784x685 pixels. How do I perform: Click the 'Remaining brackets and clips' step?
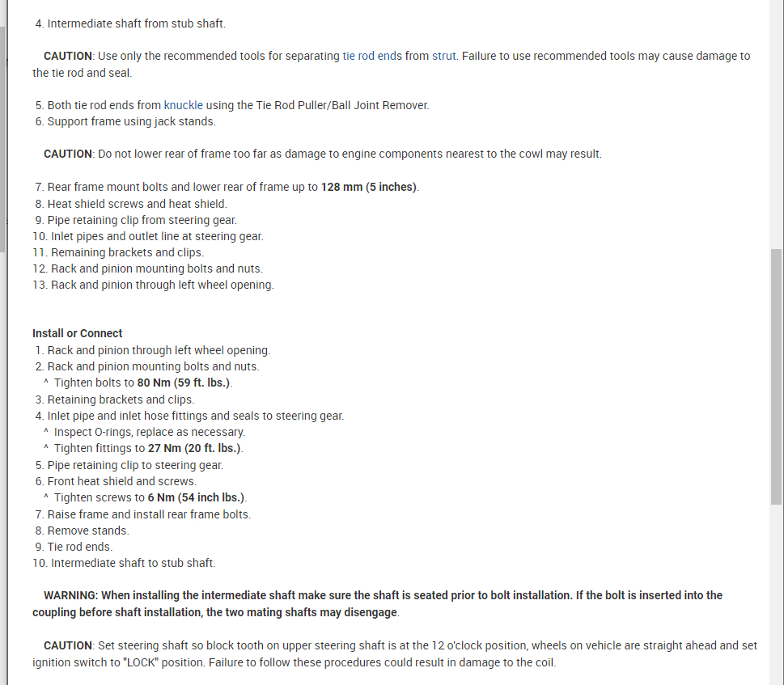click(127, 252)
